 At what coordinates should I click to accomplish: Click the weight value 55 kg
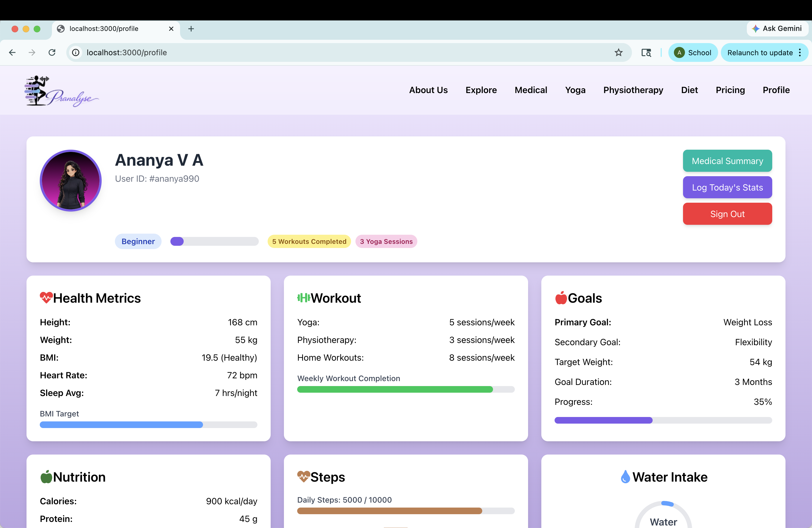tap(246, 340)
